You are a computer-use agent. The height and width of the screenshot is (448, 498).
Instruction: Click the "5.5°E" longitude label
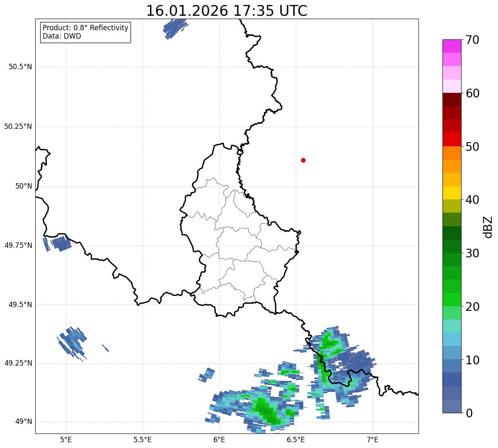(x=143, y=440)
